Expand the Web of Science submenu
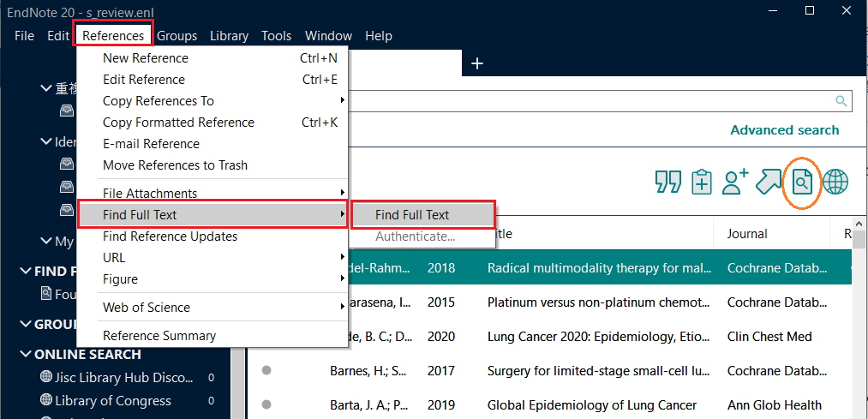Screen dimensions: 868x419 [213, 308]
